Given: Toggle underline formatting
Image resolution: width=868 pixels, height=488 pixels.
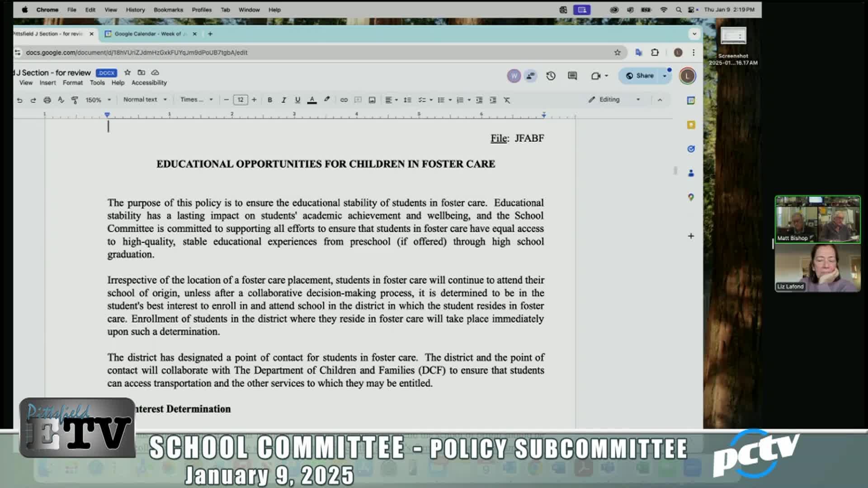Looking at the screenshot, I should pos(297,100).
